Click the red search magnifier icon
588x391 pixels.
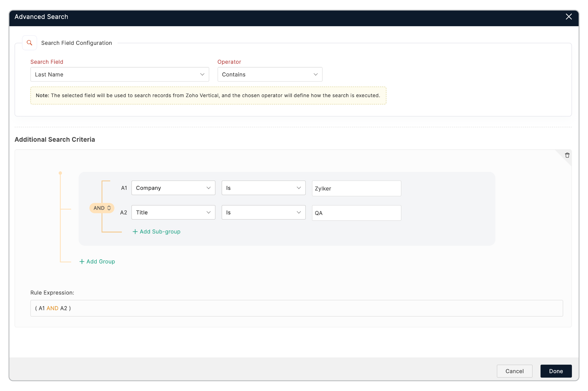(29, 43)
